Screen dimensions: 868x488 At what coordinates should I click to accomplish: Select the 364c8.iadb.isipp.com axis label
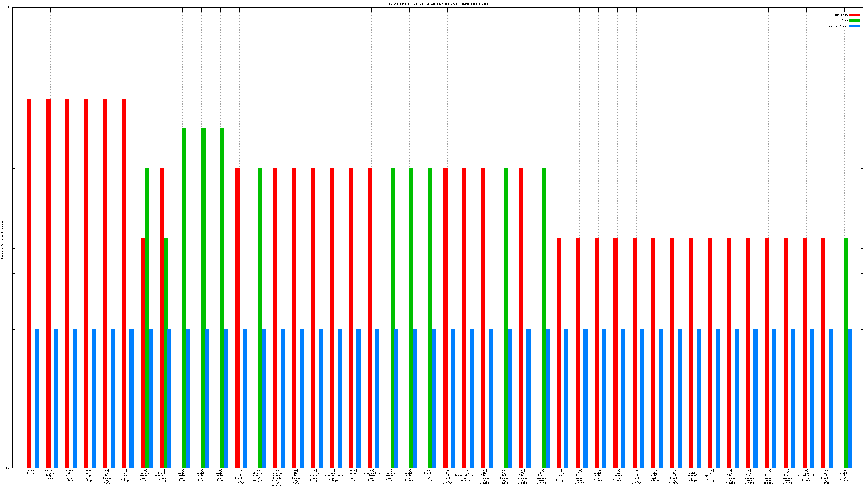point(88,475)
